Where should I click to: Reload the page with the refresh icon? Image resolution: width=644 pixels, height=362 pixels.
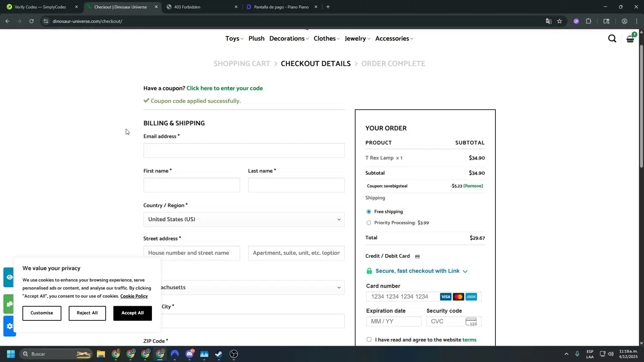[31, 21]
